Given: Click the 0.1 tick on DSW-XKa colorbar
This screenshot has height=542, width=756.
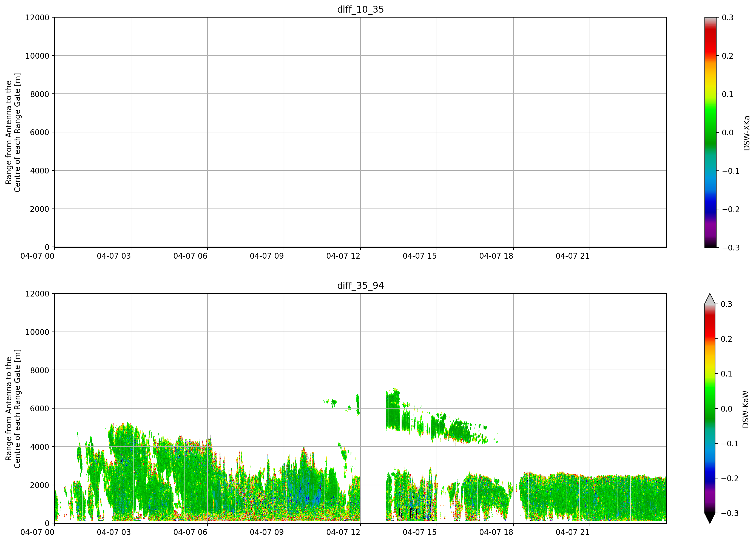Looking at the screenshot, I should tap(728, 94).
